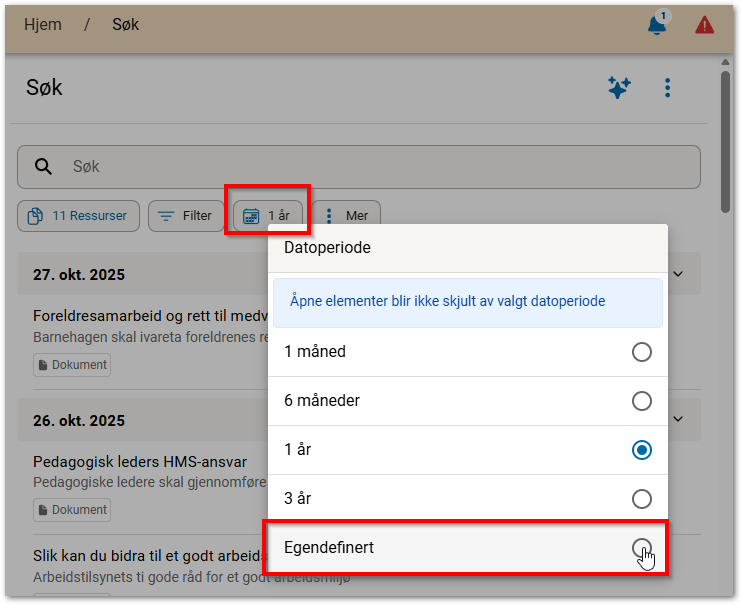Go to Hjem in the breadcrumb
This screenshot has height=605, width=742.
(x=43, y=25)
